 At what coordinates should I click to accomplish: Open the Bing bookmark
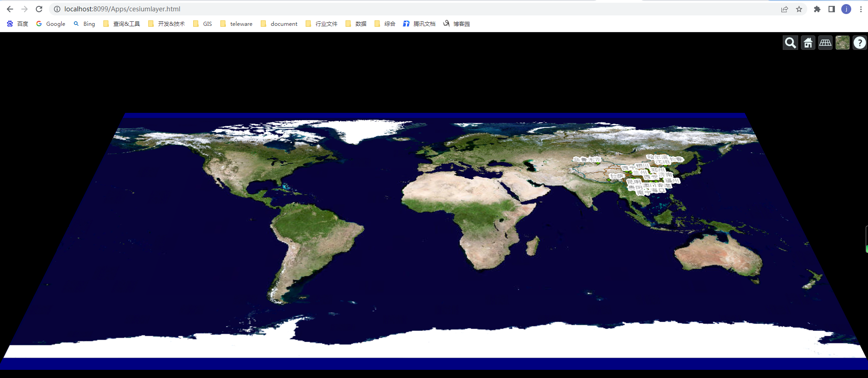point(84,24)
